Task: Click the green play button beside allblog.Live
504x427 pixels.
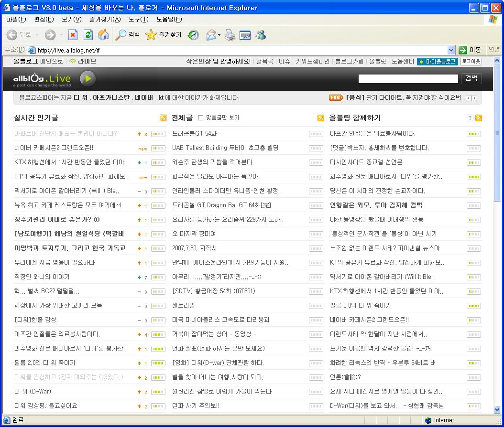Action: pos(88,78)
